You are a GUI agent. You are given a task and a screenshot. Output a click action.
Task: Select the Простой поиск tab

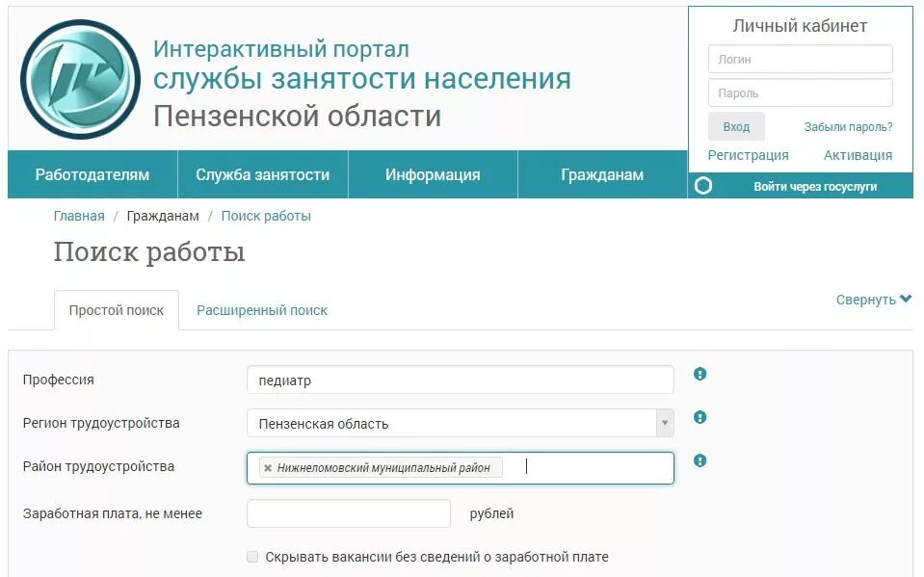(116, 310)
